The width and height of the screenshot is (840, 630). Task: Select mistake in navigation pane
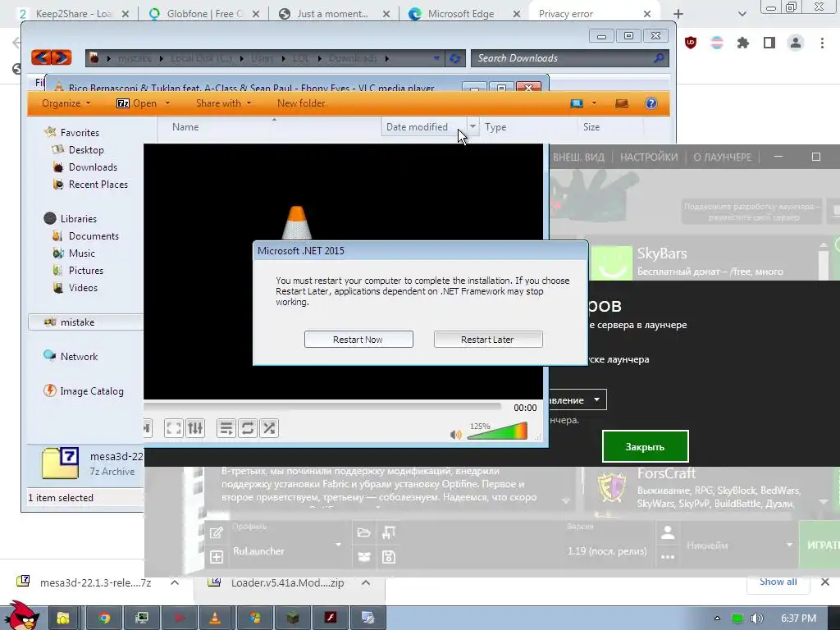tap(77, 322)
